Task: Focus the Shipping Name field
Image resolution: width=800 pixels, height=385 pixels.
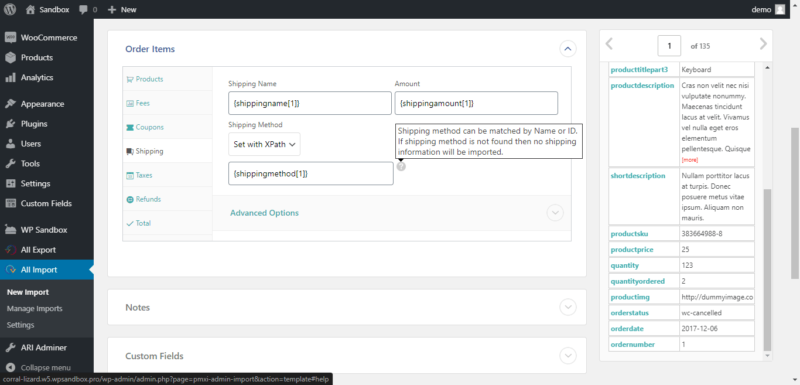Action: tap(310, 103)
